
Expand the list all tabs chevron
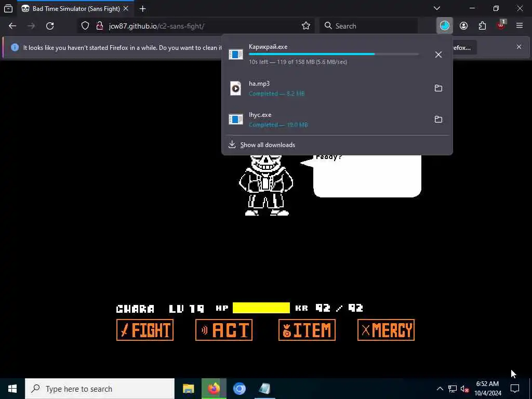pos(437,8)
